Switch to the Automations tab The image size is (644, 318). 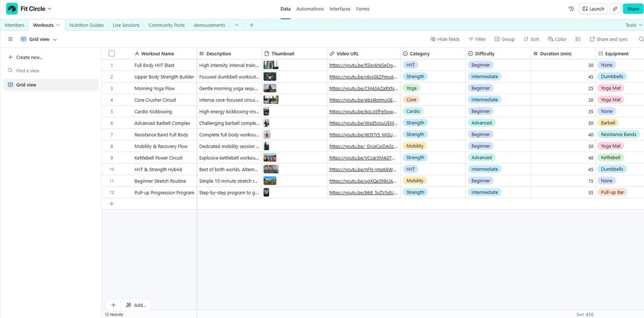310,9
